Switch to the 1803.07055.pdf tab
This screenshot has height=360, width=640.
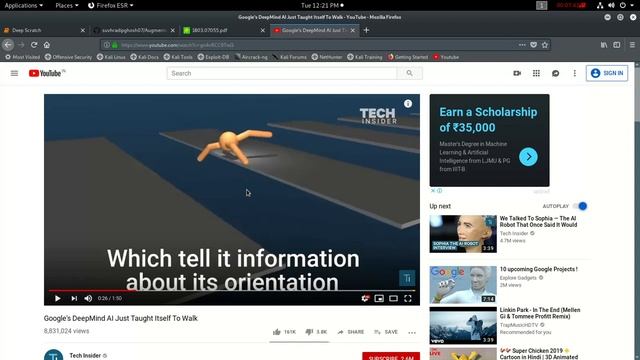(x=224, y=30)
